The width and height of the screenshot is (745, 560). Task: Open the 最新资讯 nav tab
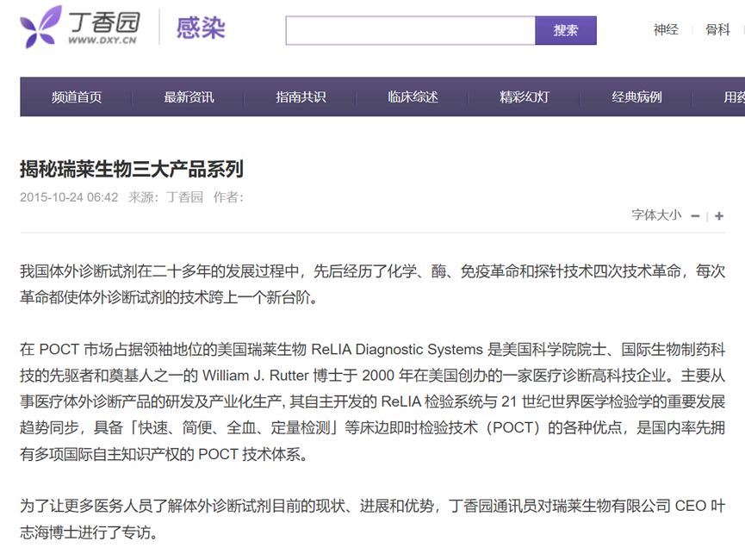[x=189, y=97]
